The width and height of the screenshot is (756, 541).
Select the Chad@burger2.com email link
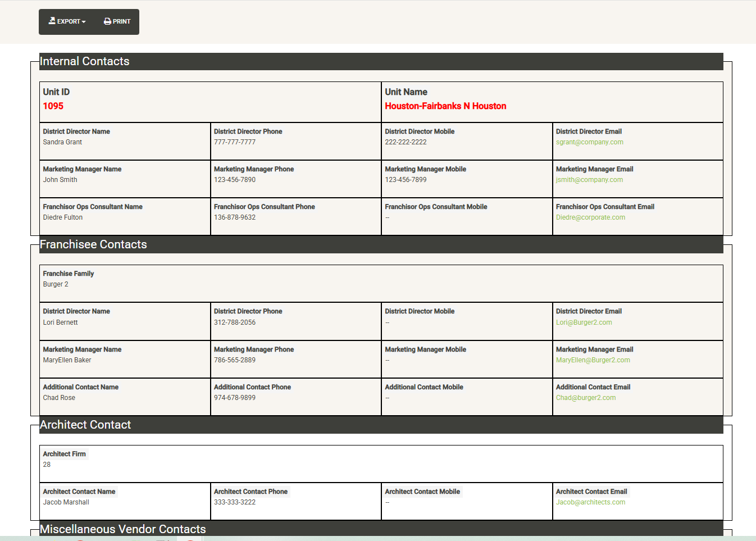point(585,398)
